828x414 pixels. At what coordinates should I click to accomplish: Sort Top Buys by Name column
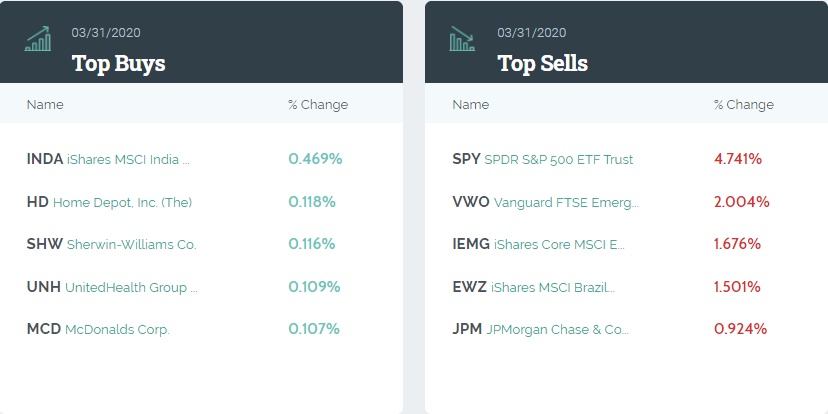click(45, 105)
